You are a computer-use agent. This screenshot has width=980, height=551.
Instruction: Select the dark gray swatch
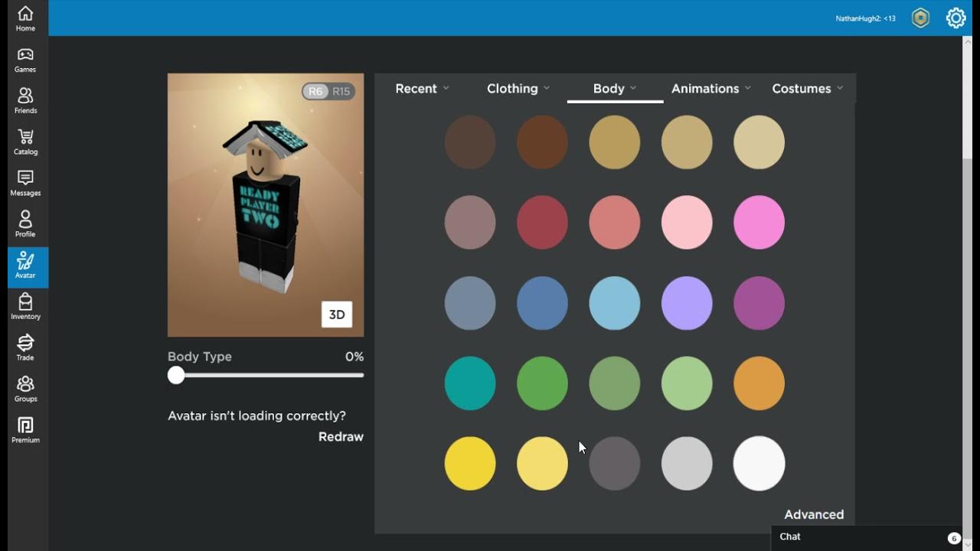pos(615,464)
